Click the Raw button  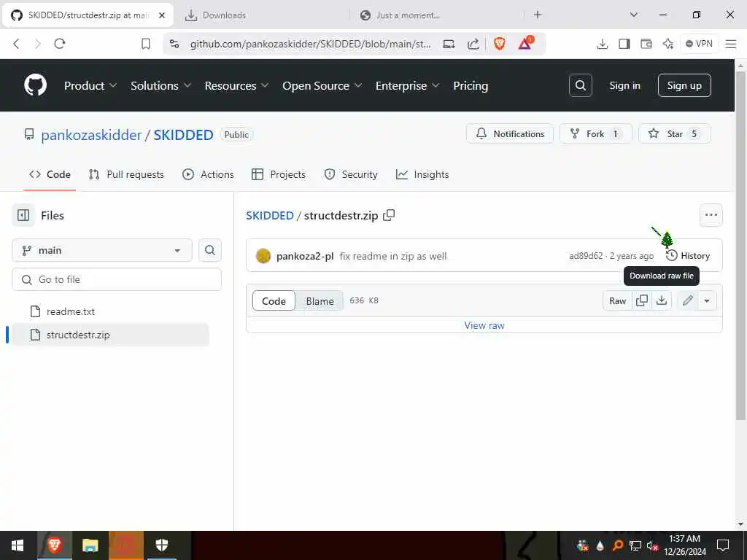tap(617, 300)
